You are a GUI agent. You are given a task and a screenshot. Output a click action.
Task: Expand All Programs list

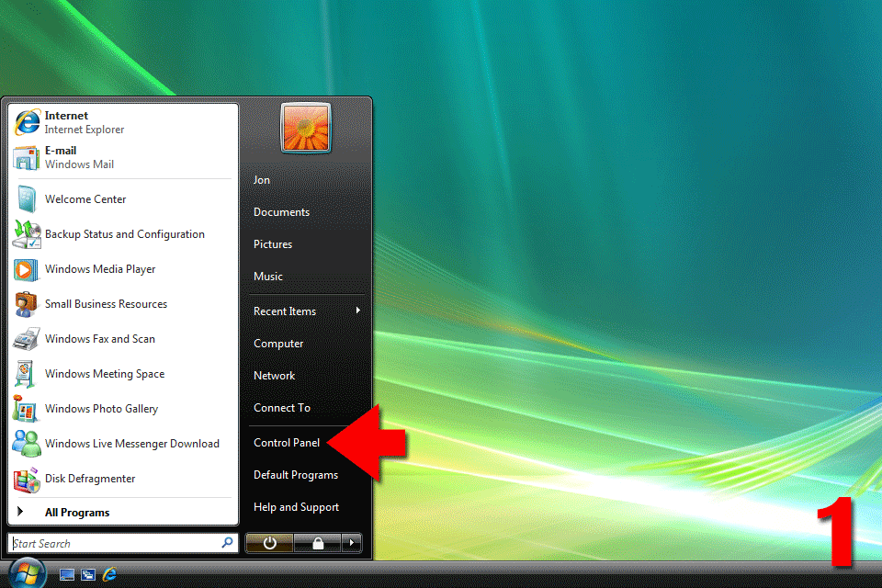click(122, 512)
